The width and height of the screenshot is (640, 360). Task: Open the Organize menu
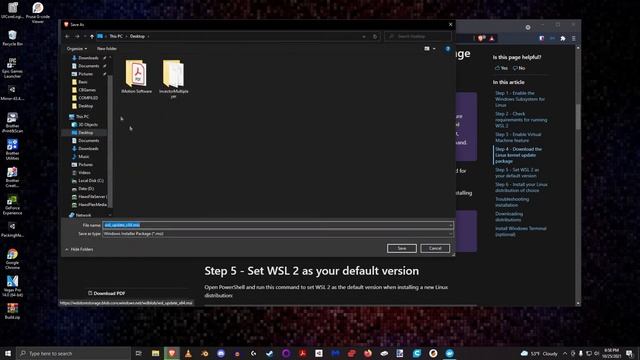click(x=77, y=49)
